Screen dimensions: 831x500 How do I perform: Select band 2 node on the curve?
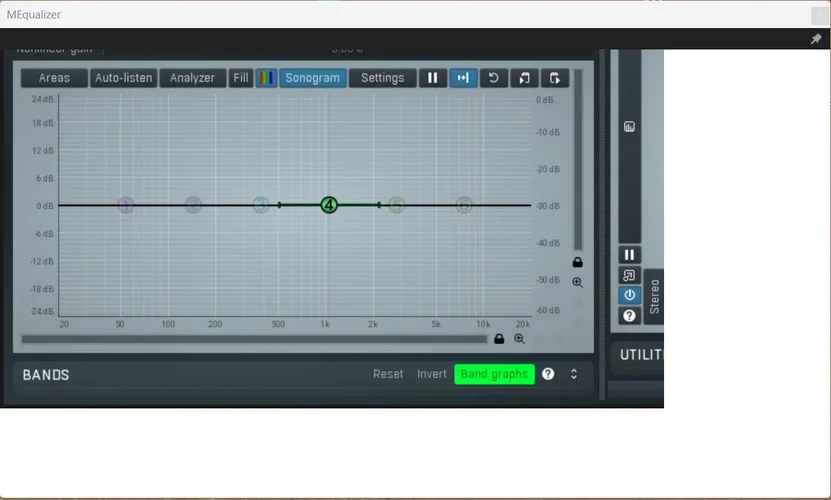click(193, 205)
